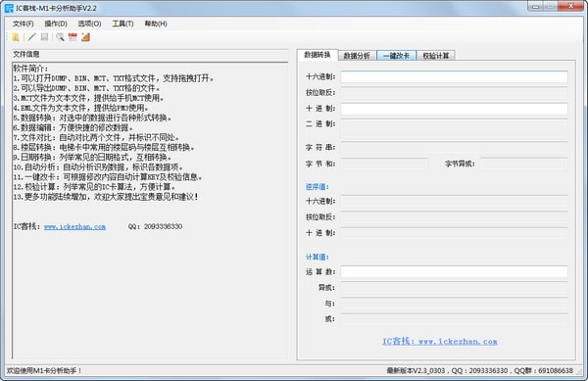
Task: Switch to the 数据转换 tab
Action: click(318, 55)
